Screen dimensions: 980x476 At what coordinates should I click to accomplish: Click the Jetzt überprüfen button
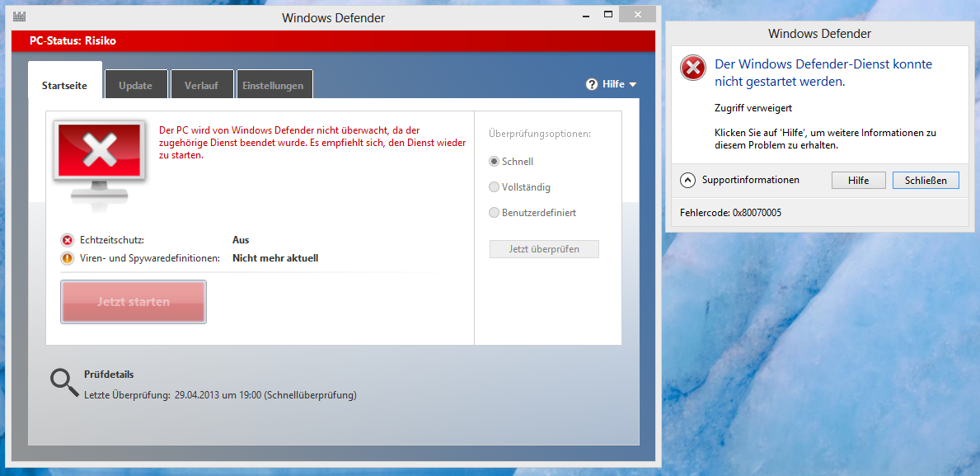point(544,249)
